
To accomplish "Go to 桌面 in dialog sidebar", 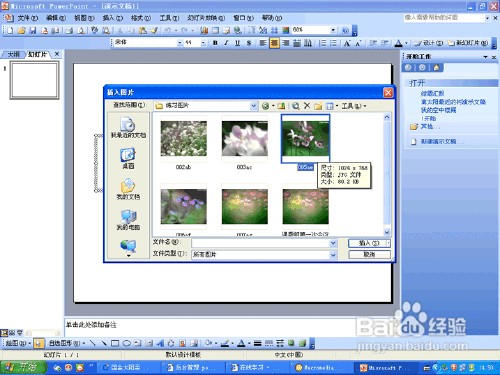I will [x=128, y=158].
